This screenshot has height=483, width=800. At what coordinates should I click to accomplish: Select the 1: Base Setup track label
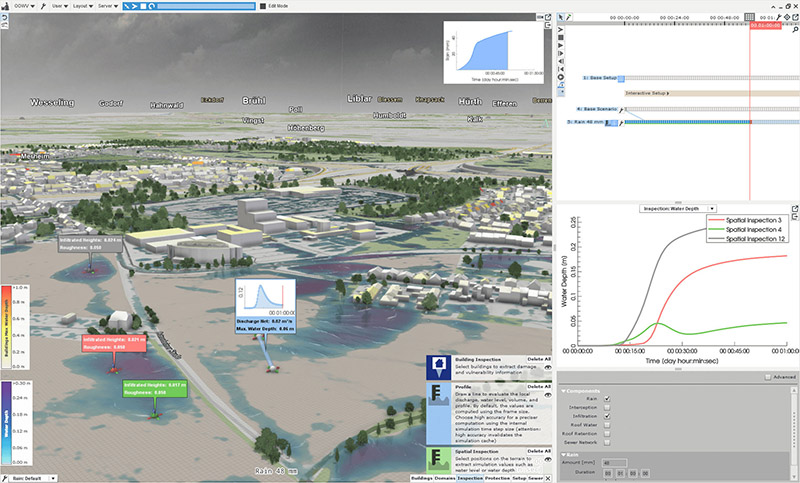(599, 78)
